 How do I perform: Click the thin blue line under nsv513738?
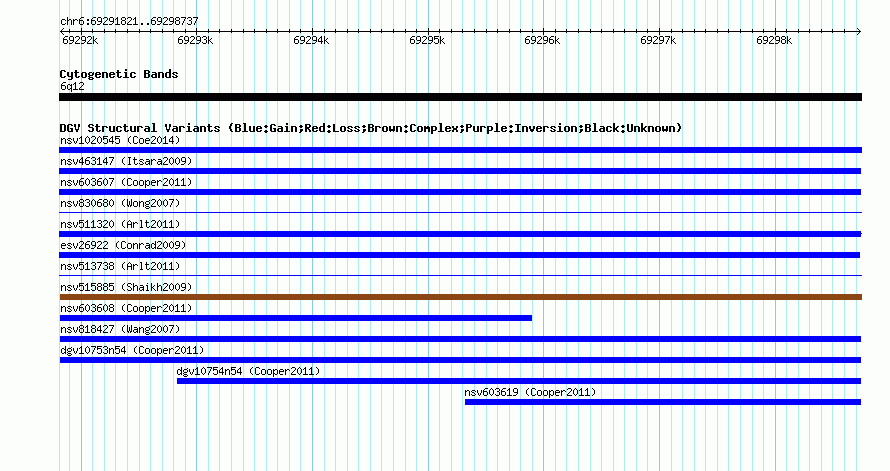460,276
